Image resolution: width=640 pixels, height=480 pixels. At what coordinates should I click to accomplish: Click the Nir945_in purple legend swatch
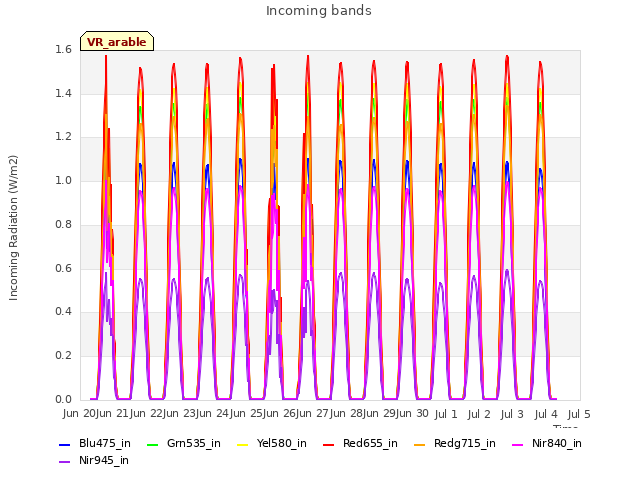pos(64,462)
